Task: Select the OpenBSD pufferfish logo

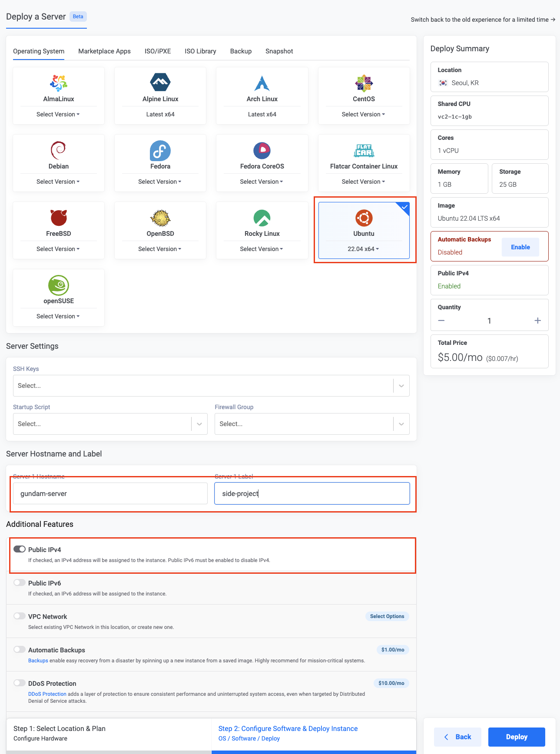Action: point(160,218)
